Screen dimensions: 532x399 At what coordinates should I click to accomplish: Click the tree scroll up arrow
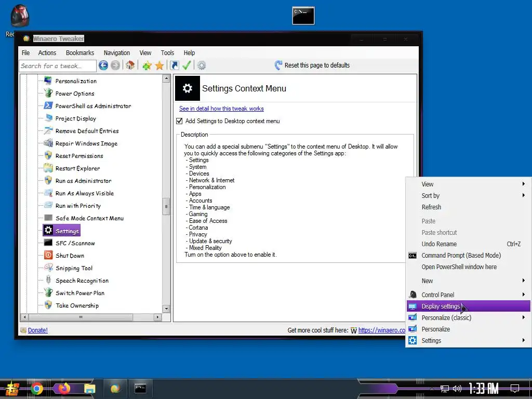tap(166, 79)
